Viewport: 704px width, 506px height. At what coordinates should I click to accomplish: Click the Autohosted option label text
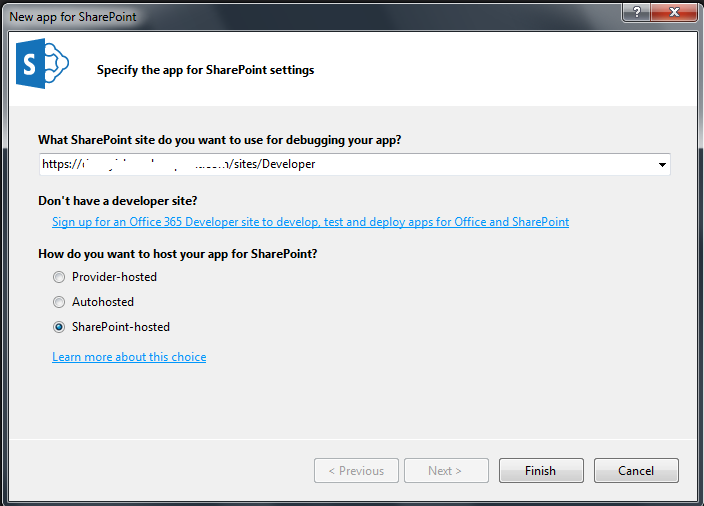click(103, 302)
